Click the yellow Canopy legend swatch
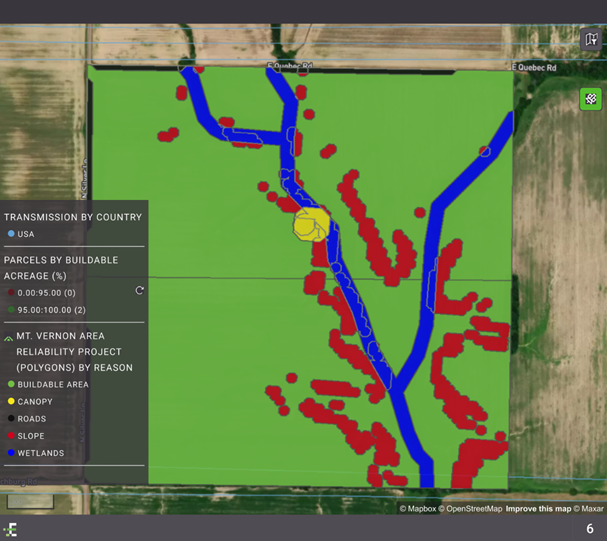This screenshot has height=541, width=607. click(x=10, y=402)
